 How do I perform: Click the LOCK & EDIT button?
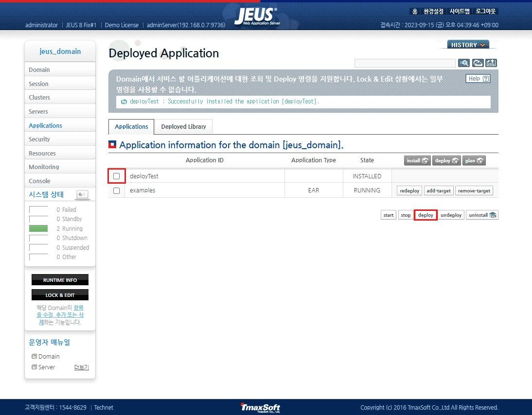pyautogui.click(x=60, y=295)
